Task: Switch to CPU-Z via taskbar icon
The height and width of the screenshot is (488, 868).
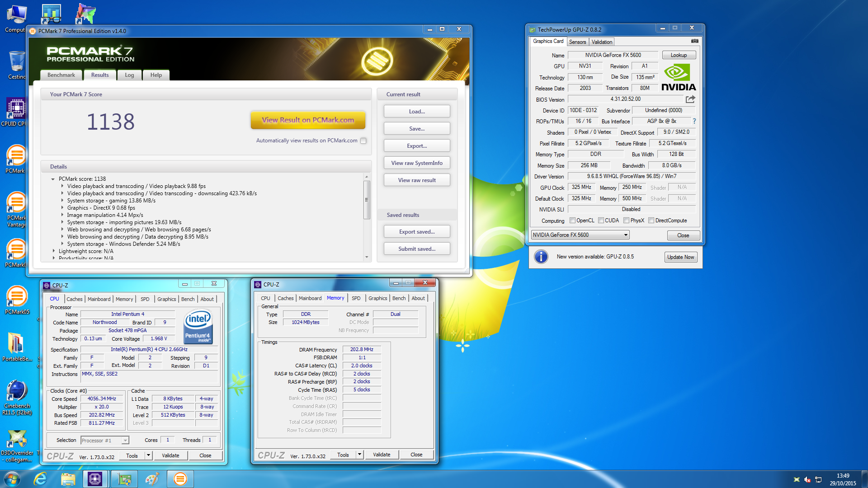Action: pyautogui.click(x=95, y=479)
